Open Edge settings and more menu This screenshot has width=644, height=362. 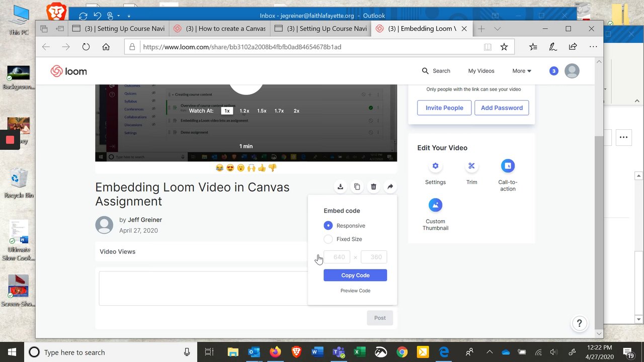tap(593, 47)
